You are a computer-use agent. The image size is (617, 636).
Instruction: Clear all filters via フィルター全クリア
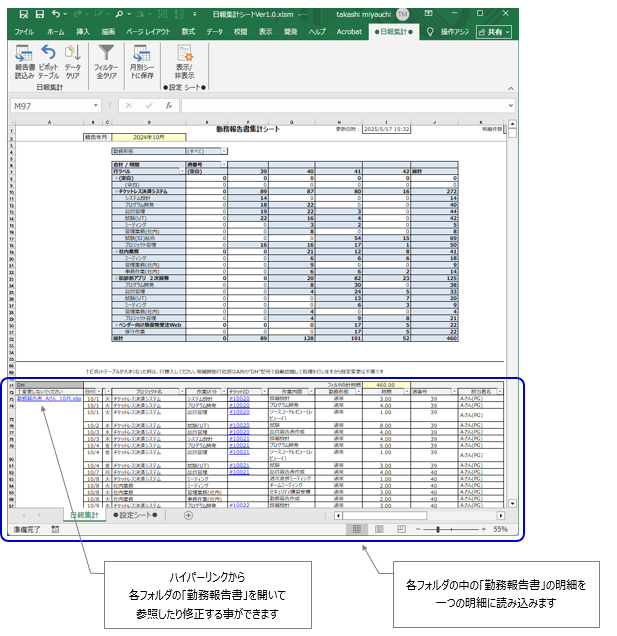click(x=106, y=53)
